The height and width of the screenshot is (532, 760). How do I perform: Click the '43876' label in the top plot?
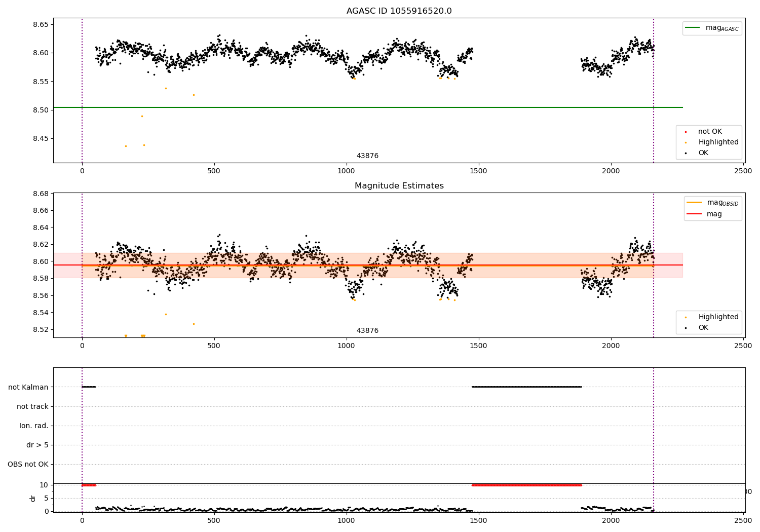pos(367,156)
